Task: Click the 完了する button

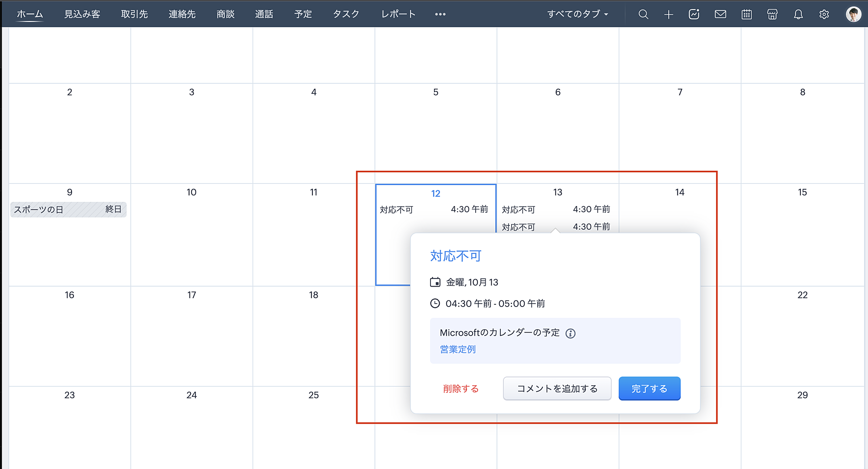Action: coord(649,389)
